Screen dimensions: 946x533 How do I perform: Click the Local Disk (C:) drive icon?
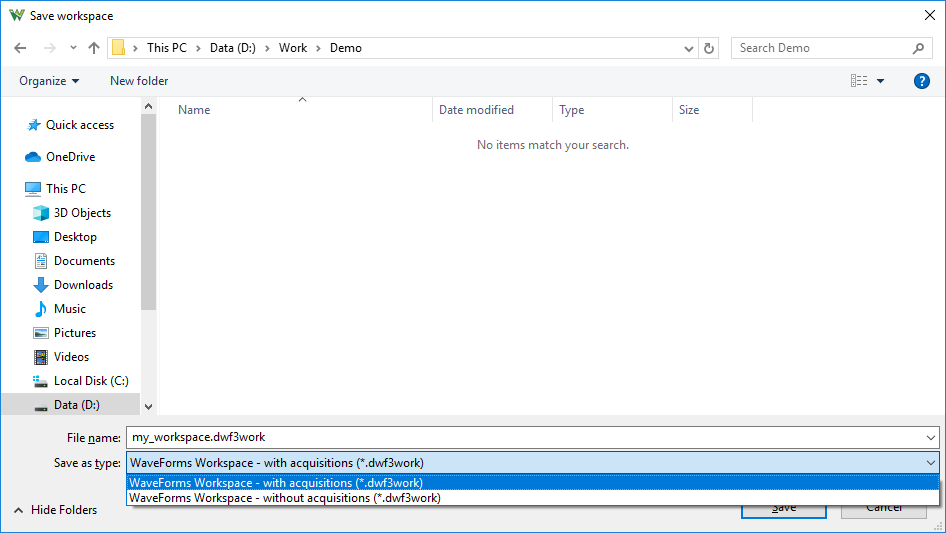click(40, 381)
